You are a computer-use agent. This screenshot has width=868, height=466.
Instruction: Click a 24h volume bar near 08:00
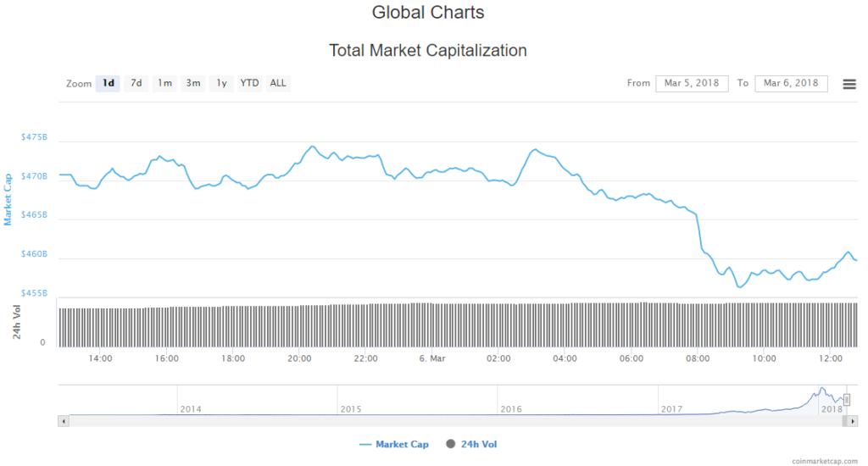697,325
